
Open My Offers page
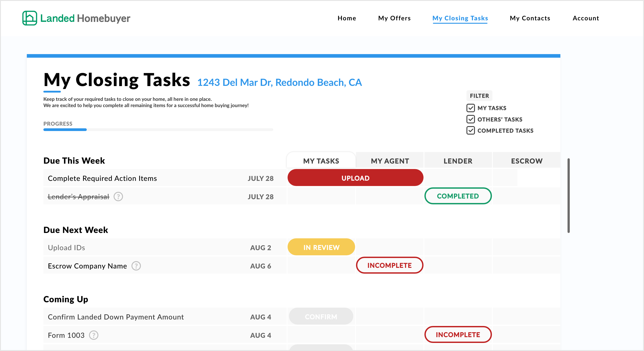click(x=394, y=18)
